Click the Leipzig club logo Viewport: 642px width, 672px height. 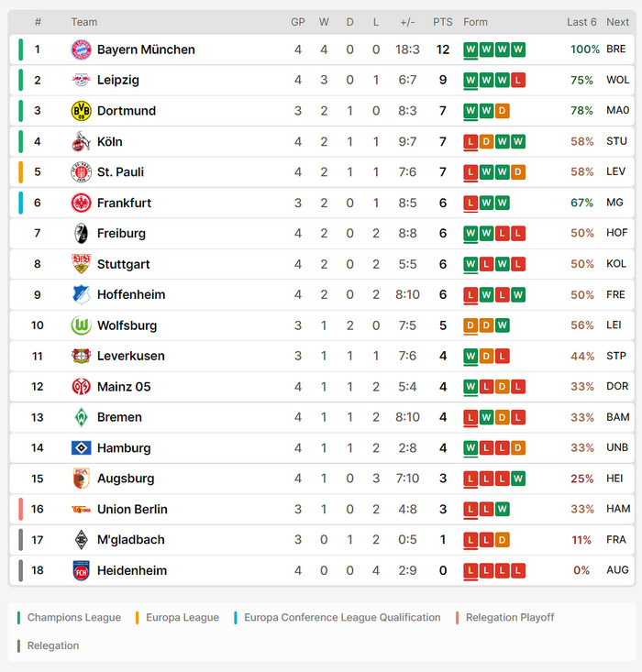coord(82,81)
